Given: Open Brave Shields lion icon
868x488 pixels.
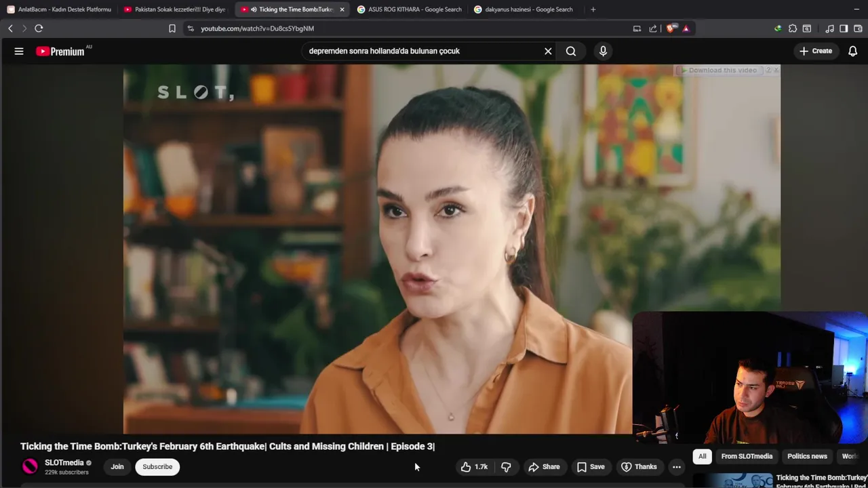Looking at the screenshot, I should pyautogui.click(x=671, y=28).
